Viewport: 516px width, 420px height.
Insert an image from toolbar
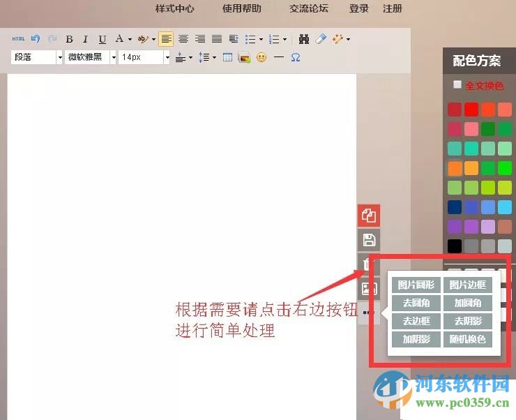244,58
